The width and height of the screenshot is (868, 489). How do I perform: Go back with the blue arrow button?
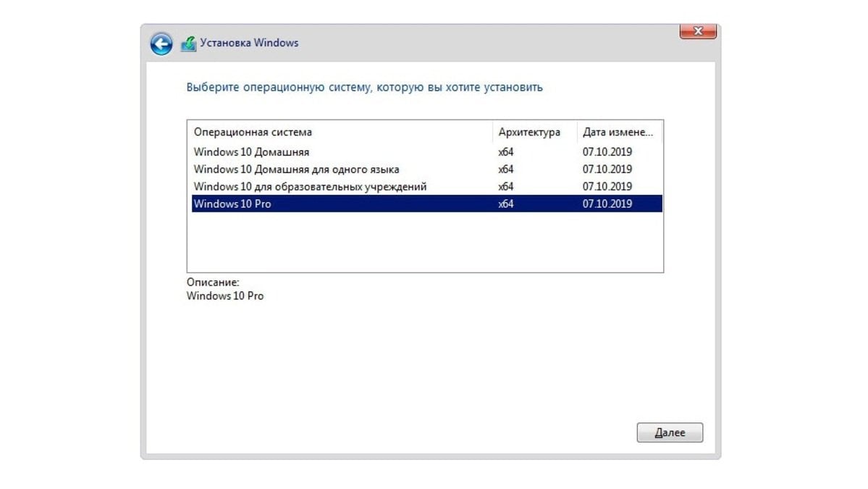pyautogui.click(x=161, y=43)
